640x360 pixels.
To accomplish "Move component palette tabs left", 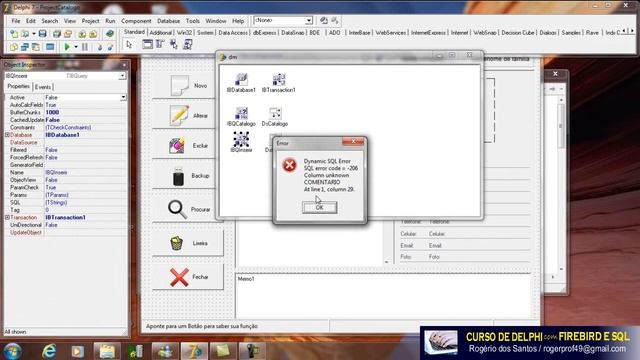I will click(x=625, y=31).
